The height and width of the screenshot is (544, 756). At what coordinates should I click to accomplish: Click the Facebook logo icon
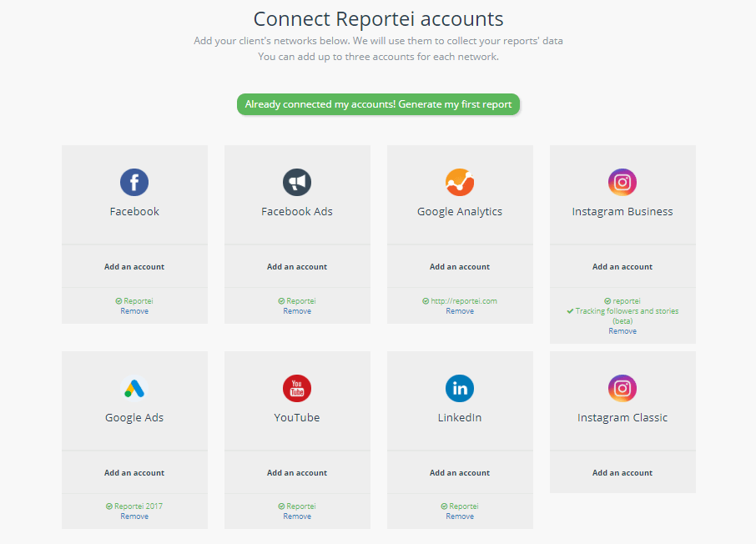coord(134,182)
